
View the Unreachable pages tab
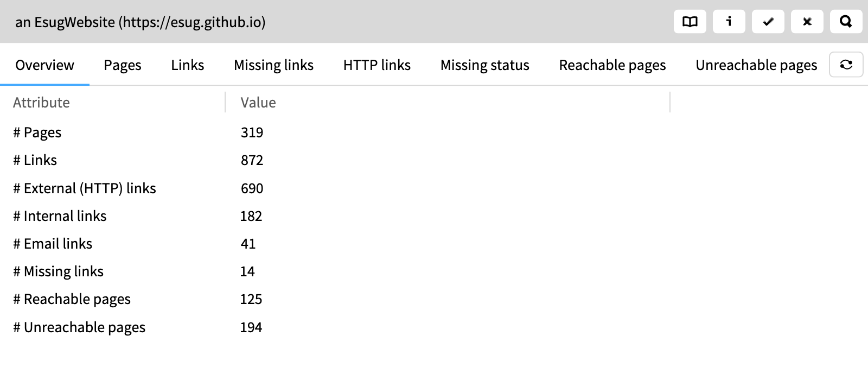click(x=756, y=65)
